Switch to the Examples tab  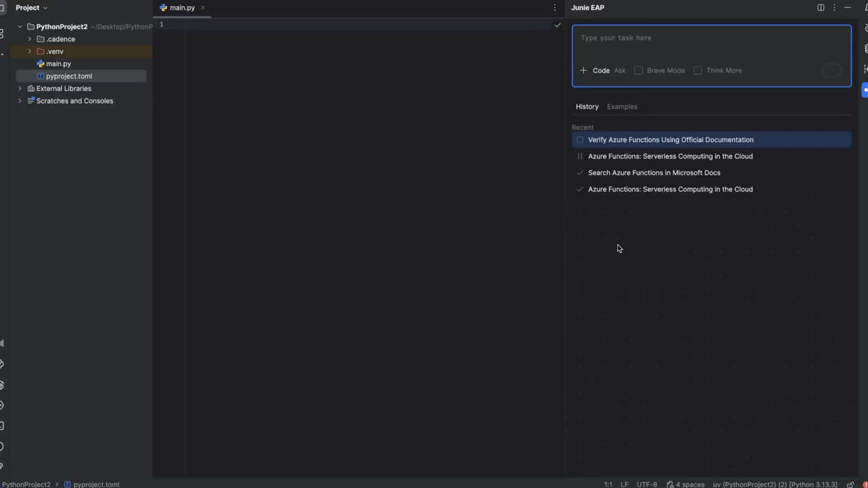[x=622, y=107]
